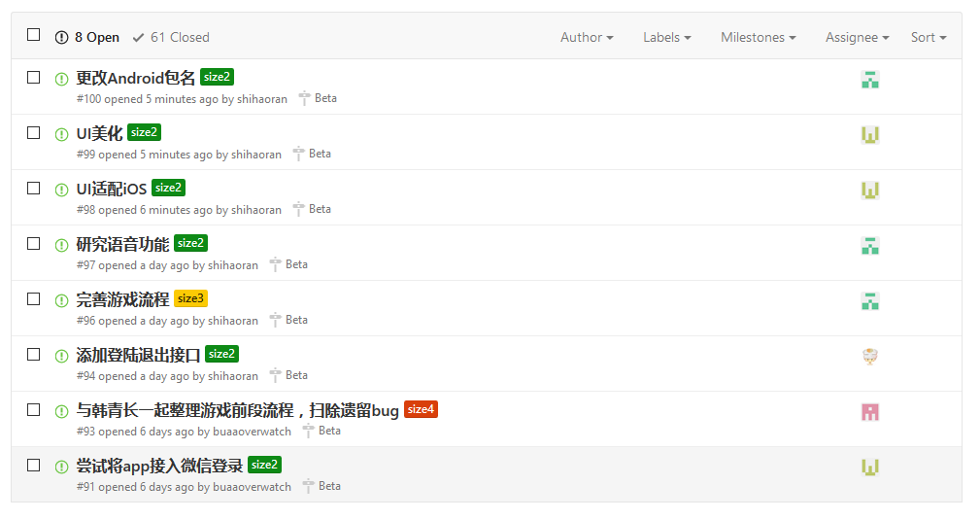Open issue 研究语音功能
The width and height of the screenshot is (980, 520).
tap(122, 244)
